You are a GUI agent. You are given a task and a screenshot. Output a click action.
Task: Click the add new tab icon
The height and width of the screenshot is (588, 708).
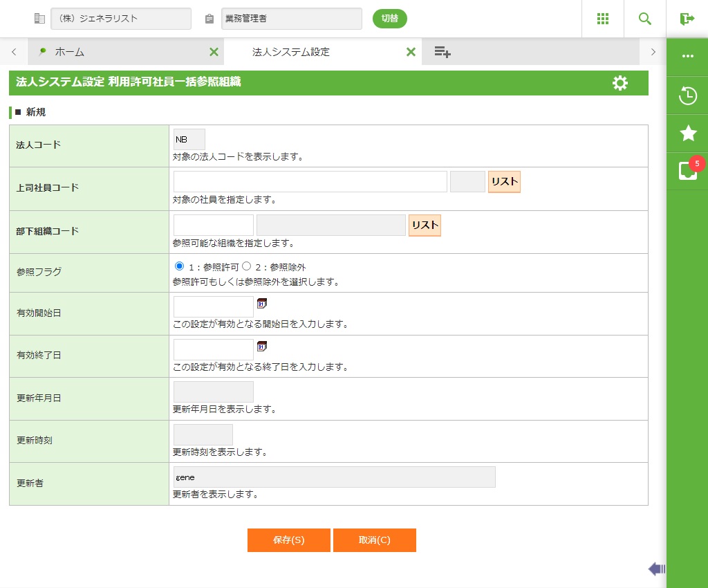point(442,52)
